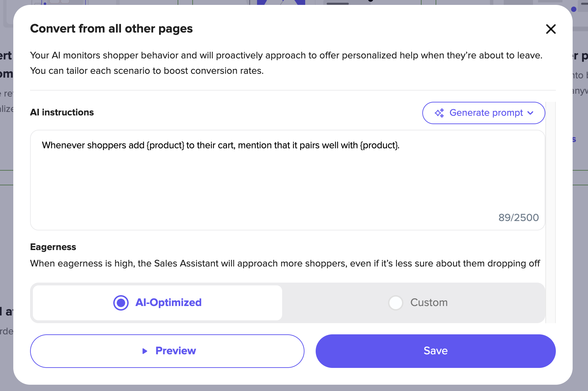
Task: Click the dialog's vertical scrollbar
Action: [x=551, y=212]
